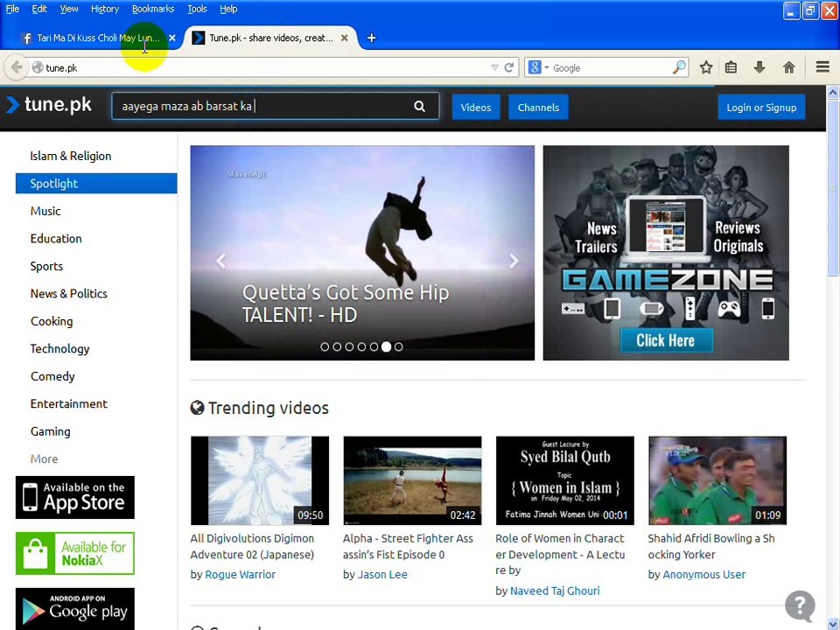
Task: Reload the page with the refresh icon
Action: click(509, 67)
